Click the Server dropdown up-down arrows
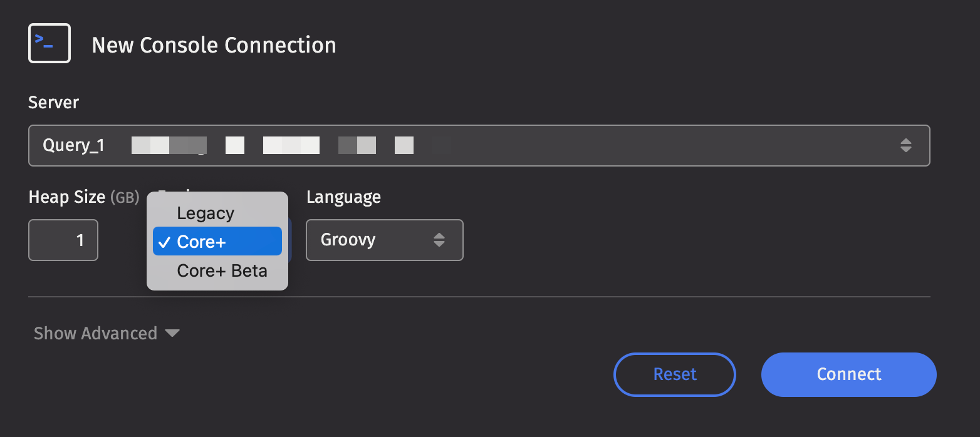This screenshot has width=980, height=437. tap(905, 146)
